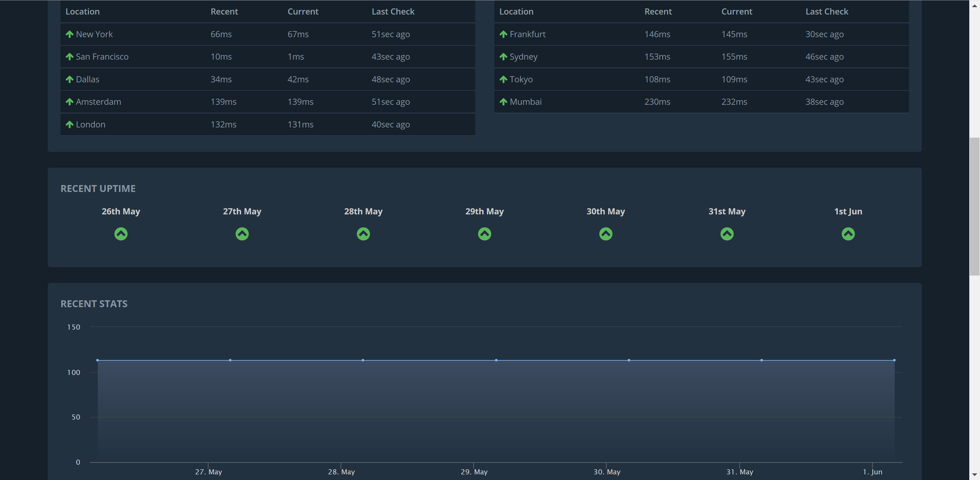Click the scrollbar down arrow
The width and height of the screenshot is (980, 480).
point(974,474)
